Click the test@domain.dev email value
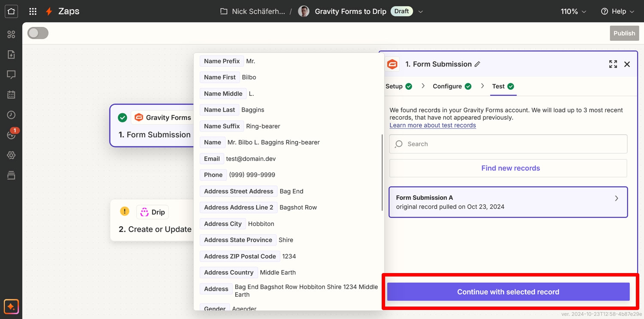 tap(251, 159)
